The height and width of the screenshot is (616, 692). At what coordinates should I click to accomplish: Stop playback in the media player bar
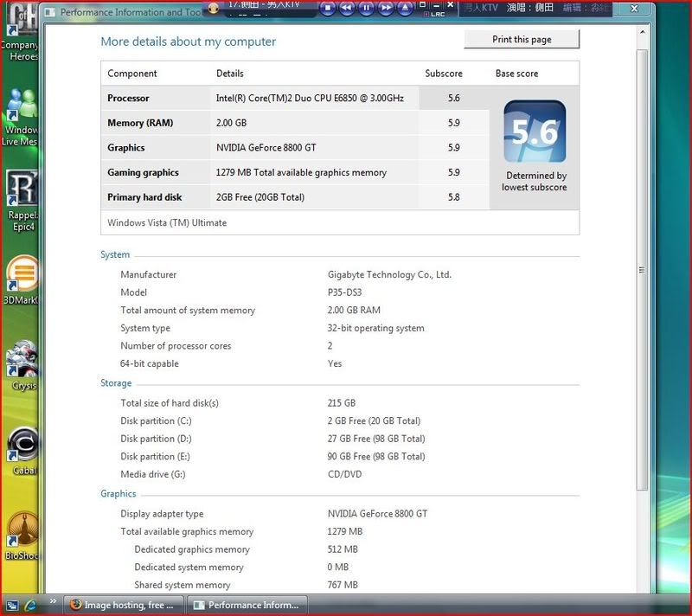tap(328, 8)
